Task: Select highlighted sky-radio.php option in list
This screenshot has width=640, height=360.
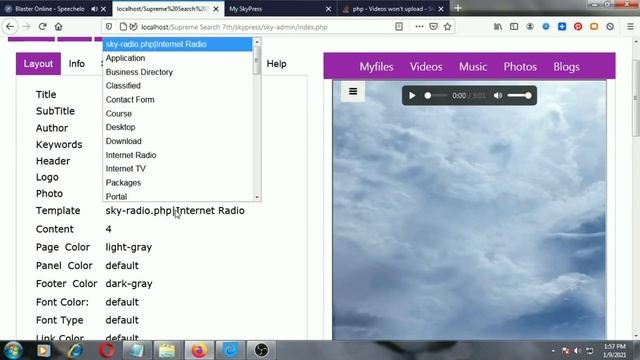Action: (178, 44)
